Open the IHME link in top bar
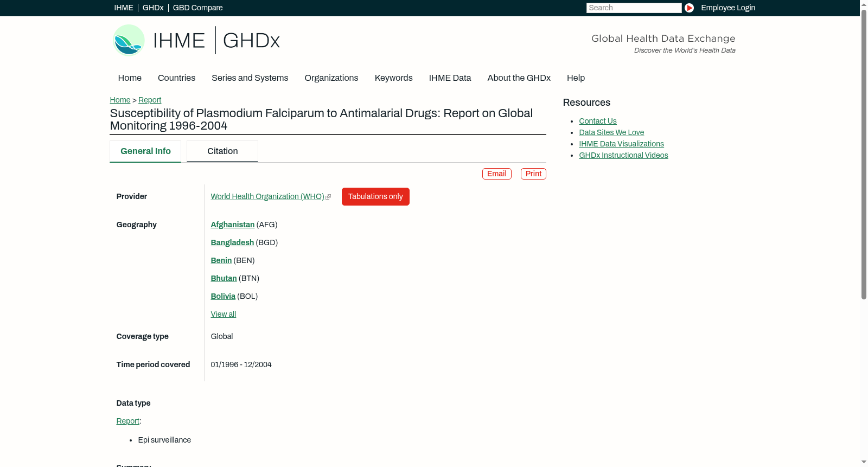The image size is (868, 467). (124, 8)
